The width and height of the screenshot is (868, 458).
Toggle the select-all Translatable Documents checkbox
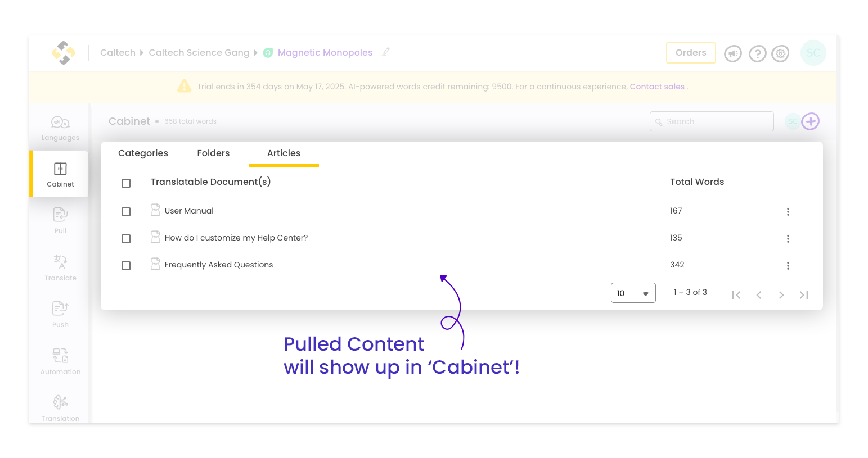tap(126, 183)
